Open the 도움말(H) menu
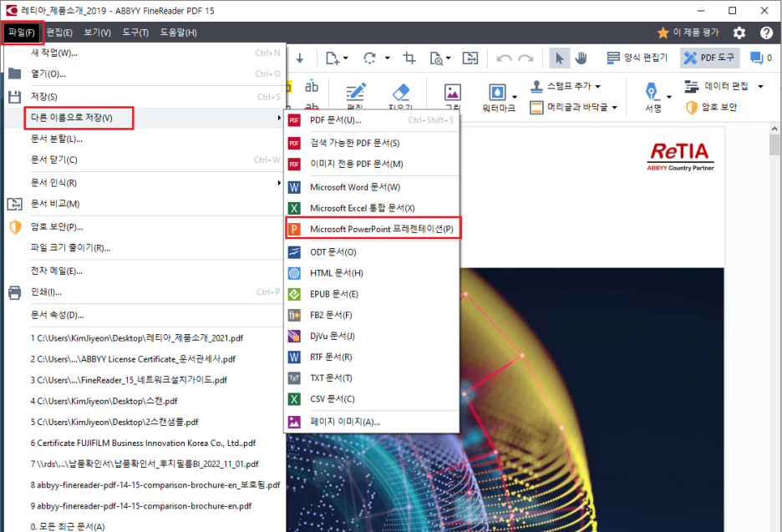Image resolution: width=782 pixels, height=532 pixels. (x=179, y=33)
